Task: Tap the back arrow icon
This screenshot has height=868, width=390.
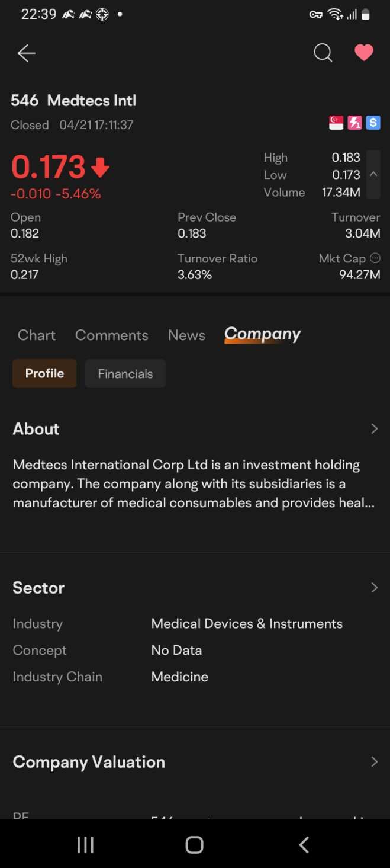Action: 26,53
